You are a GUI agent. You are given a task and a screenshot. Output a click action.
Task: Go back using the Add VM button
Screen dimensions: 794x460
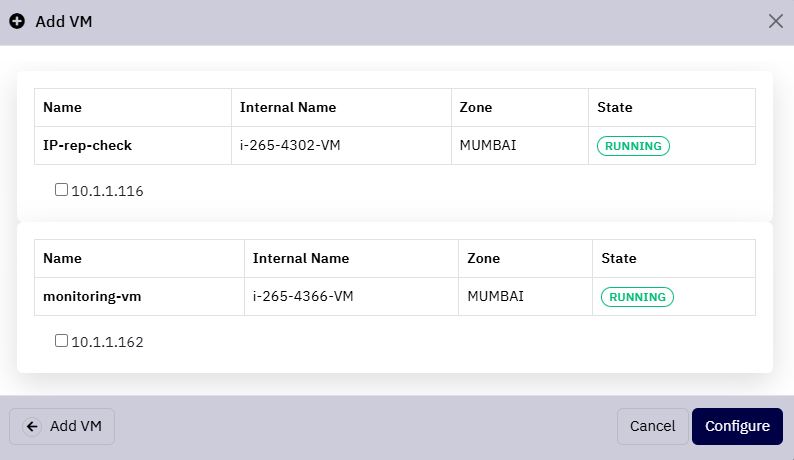(x=62, y=427)
